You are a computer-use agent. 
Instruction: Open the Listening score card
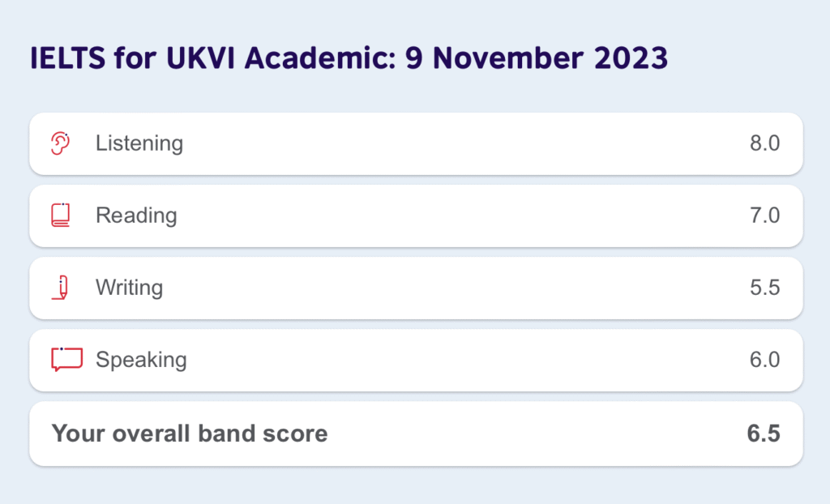[x=416, y=143]
